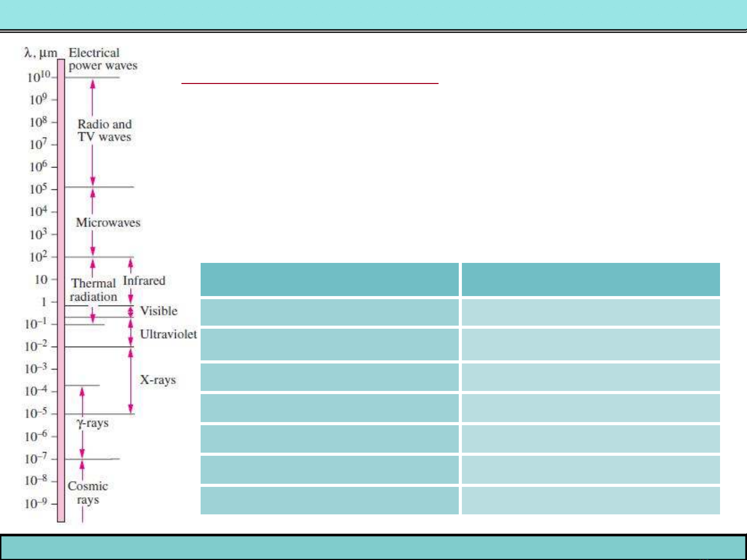Click the "X-rays" label

(158, 380)
